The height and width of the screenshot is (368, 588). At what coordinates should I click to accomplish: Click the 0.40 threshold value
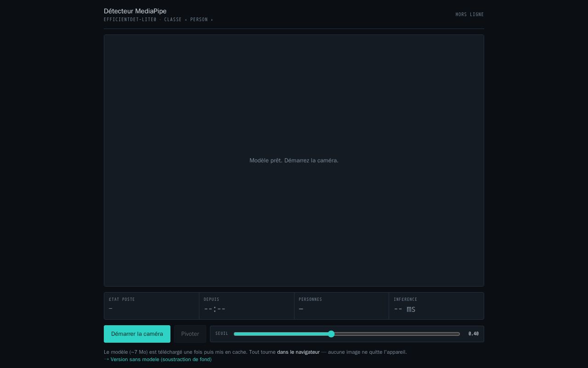click(x=473, y=334)
